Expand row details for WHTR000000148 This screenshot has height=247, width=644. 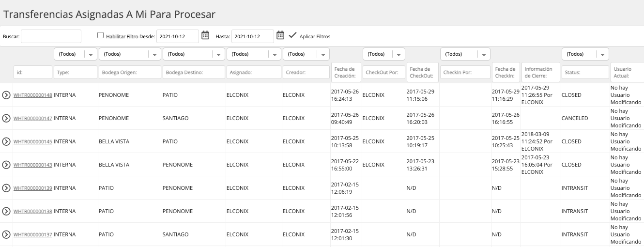(6, 95)
